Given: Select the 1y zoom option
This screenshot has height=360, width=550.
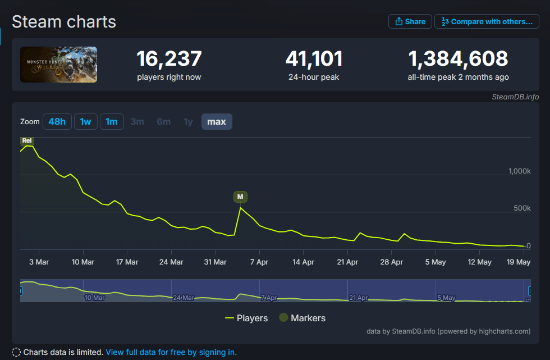Looking at the screenshot, I should click(188, 122).
